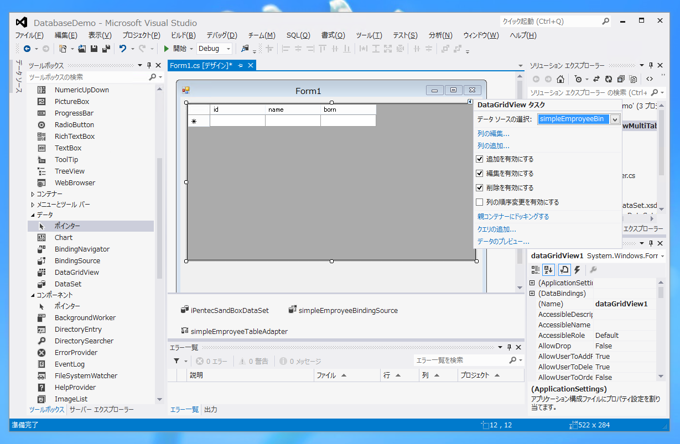
Task: Select the FileSystemWatcher toolbox item
Action: click(85, 376)
